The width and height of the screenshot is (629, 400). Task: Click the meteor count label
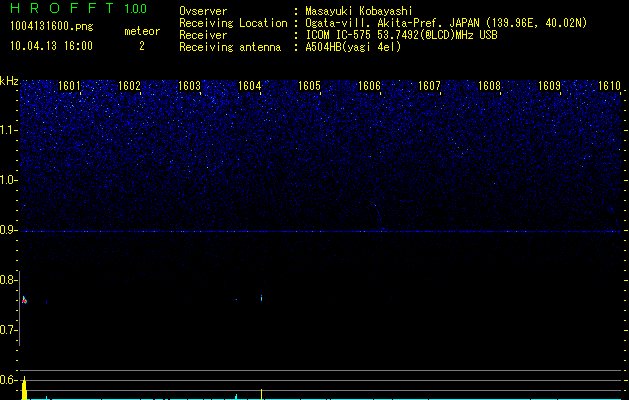[x=142, y=31]
